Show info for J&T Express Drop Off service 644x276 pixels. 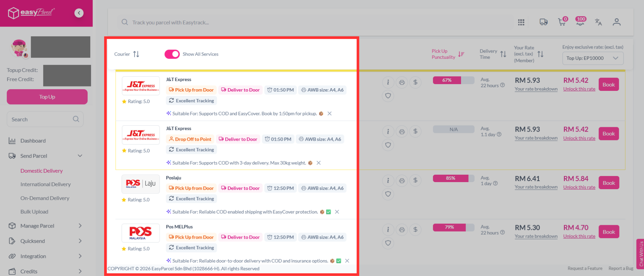pos(388,131)
